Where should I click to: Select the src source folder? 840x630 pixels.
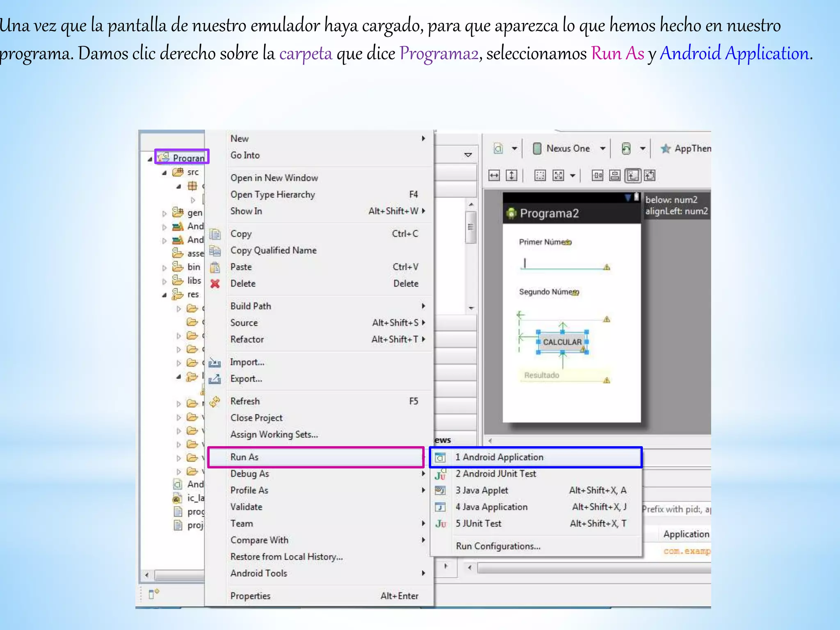click(x=186, y=172)
